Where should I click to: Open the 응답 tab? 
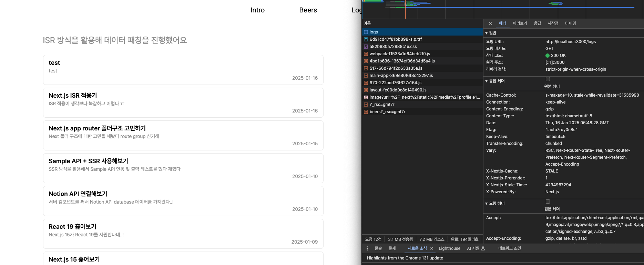[538, 23]
